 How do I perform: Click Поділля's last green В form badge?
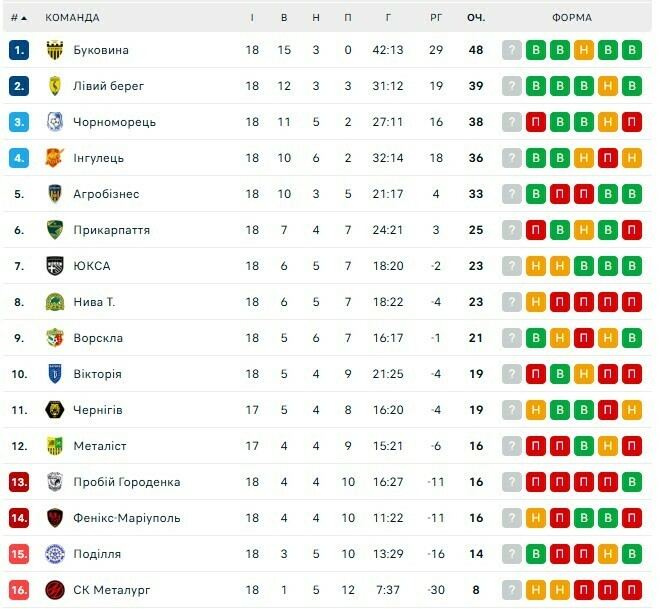click(631, 554)
